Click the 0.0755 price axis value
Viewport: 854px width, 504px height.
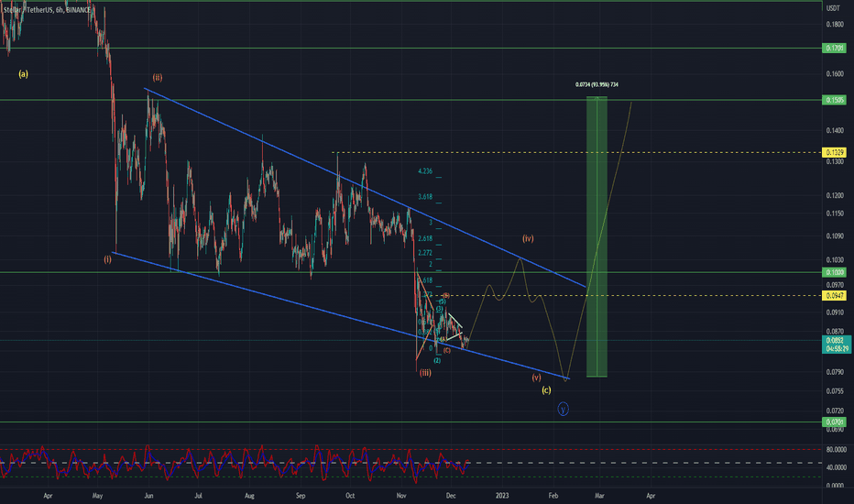click(x=835, y=390)
